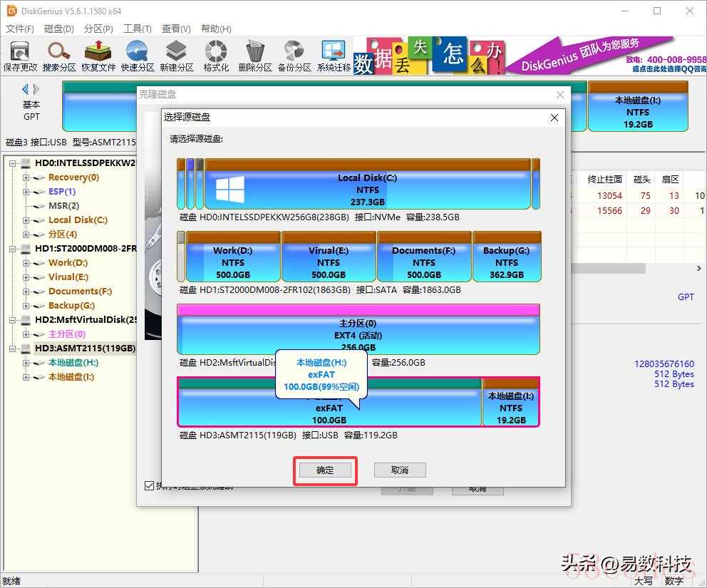The image size is (707, 588).
Task: Select HD2:MsftVirtualDisk in the disk tree
Action: (86, 320)
